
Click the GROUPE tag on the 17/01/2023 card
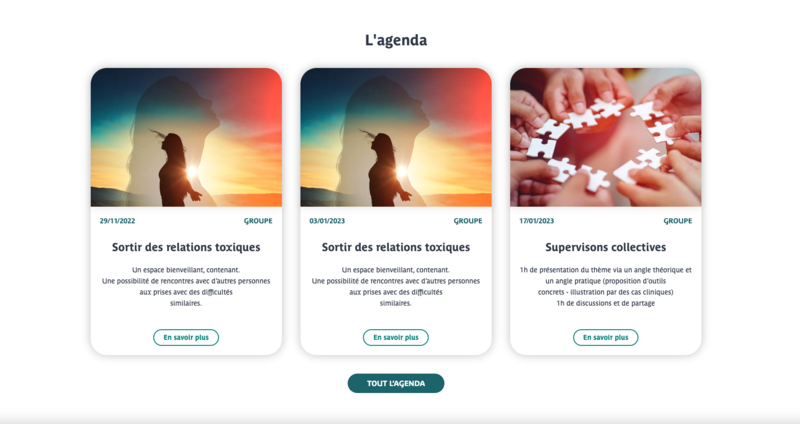pos(678,221)
